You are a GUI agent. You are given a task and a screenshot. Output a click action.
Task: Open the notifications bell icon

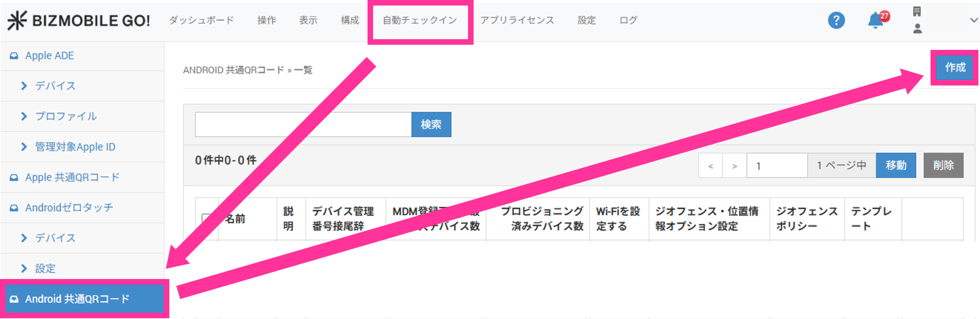click(876, 20)
